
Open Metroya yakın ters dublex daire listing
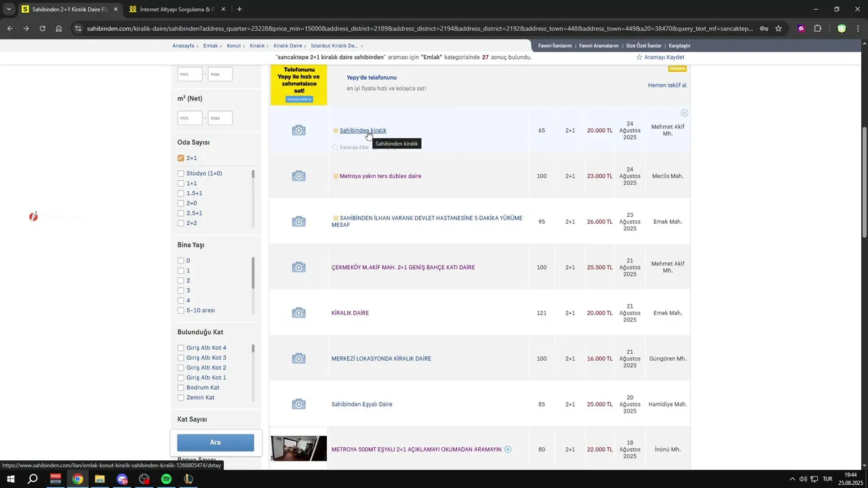tap(380, 176)
